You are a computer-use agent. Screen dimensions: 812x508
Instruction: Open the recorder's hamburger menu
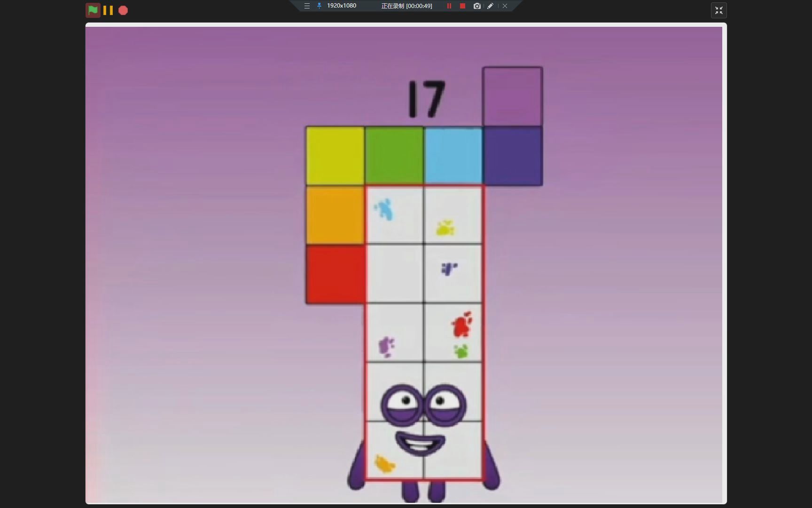pyautogui.click(x=307, y=6)
